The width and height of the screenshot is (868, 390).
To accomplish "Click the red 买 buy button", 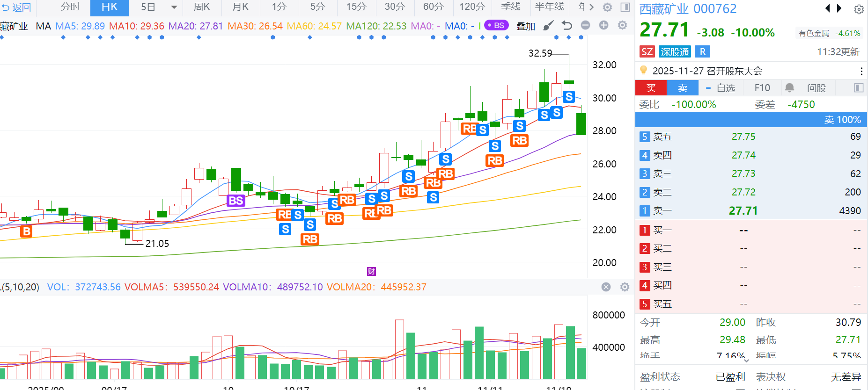I will click(651, 88).
